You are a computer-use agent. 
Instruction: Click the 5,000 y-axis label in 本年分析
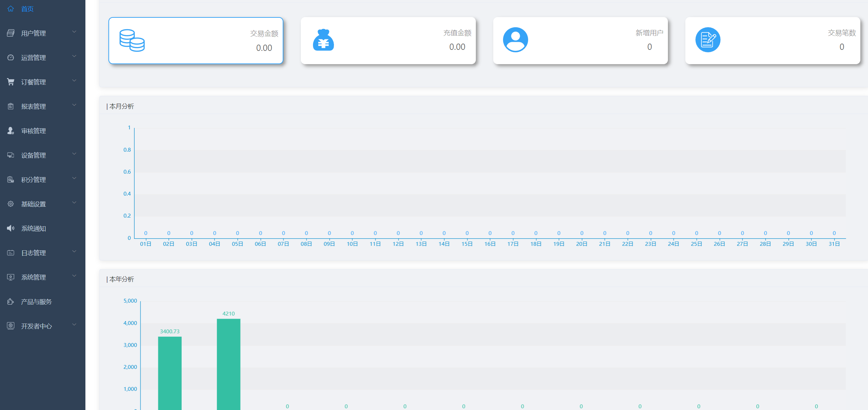pyautogui.click(x=130, y=301)
